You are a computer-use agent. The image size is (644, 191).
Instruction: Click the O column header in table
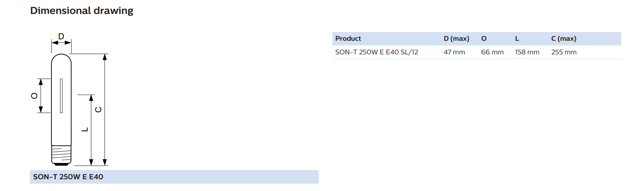click(484, 39)
